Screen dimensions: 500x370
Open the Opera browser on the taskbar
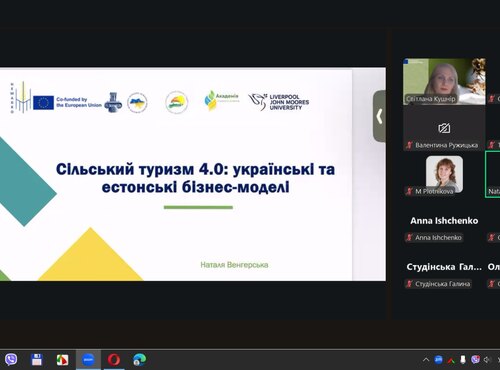pos(114,360)
